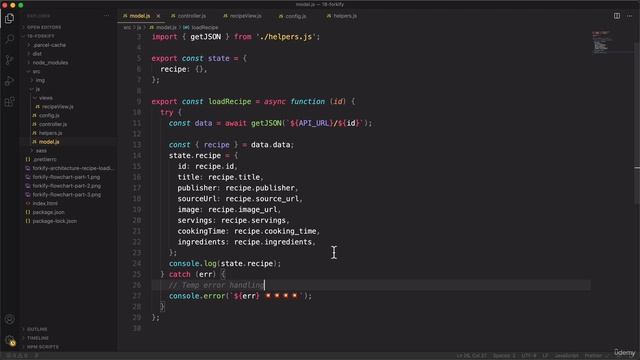Viewport: 640px width, 360px height.
Task: Click the JavaScript language mode indicator
Action: pos(566,356)
